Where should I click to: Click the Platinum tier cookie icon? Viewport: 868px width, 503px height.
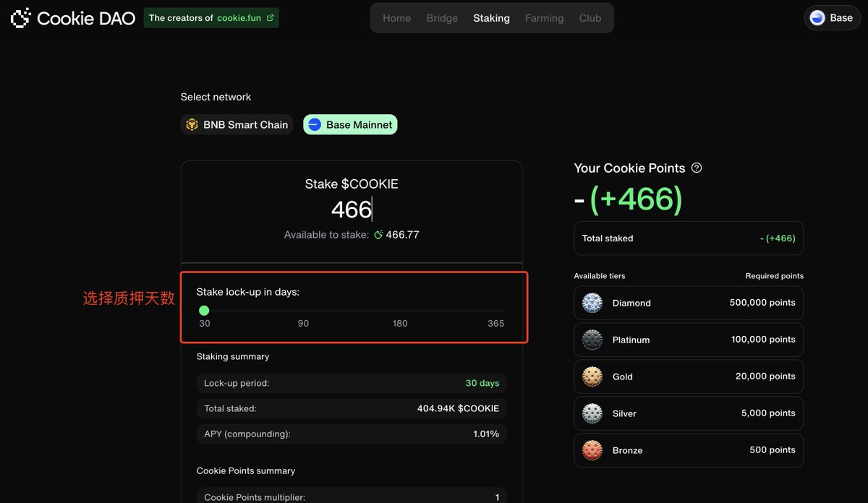pos(592,340)
